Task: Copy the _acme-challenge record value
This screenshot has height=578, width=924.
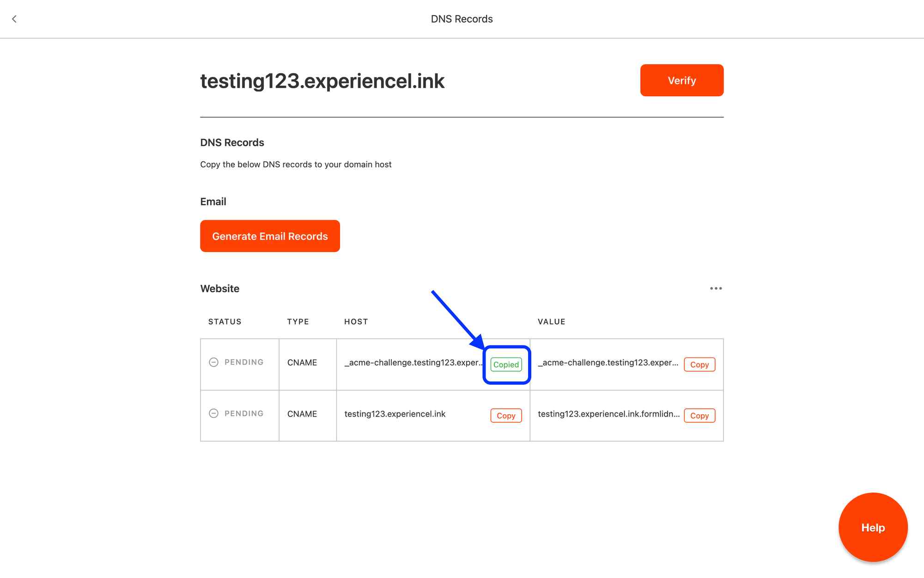Action: click(x=699, y=364)
